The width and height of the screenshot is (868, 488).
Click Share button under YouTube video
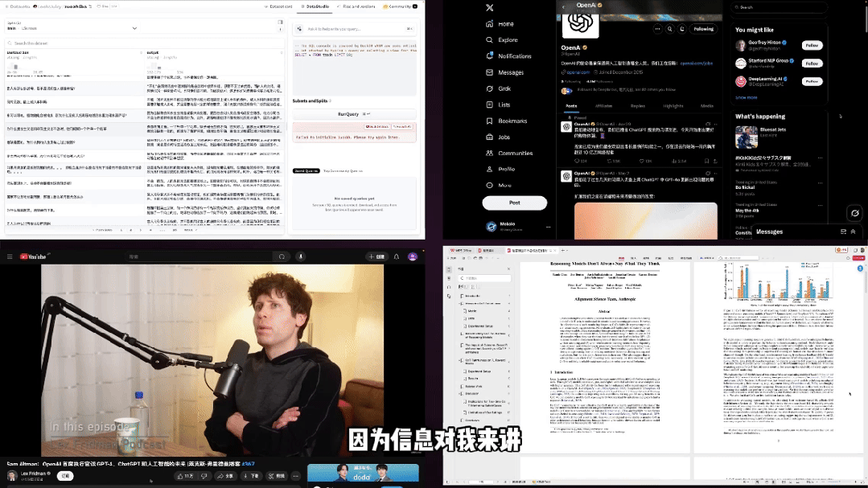(225, 476)
